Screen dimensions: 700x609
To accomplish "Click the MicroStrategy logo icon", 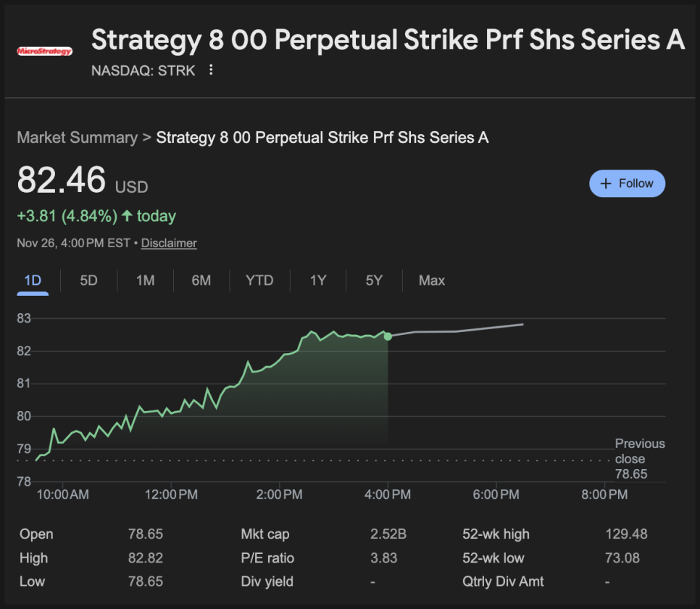I will click(44, 51).
